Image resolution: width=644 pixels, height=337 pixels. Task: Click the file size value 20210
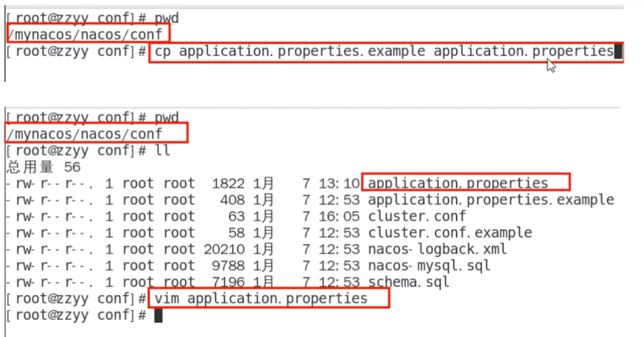coord(224,250)
